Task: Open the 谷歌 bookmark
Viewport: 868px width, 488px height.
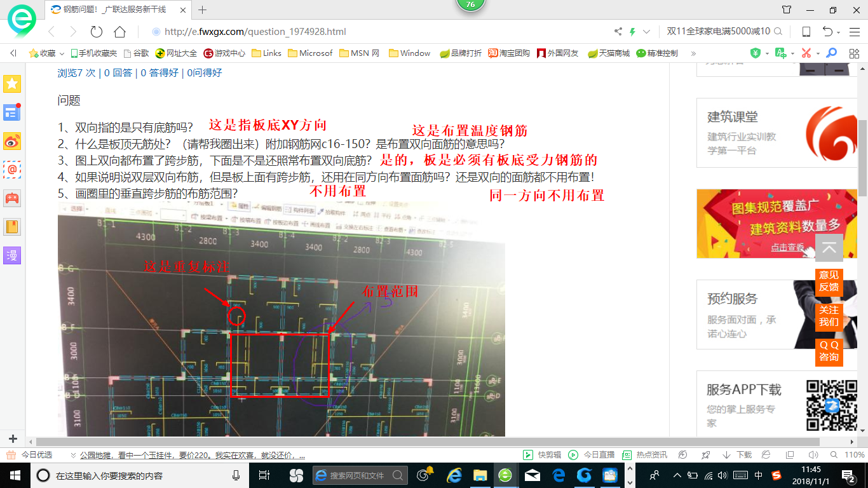Action: [x=136, y=53]
